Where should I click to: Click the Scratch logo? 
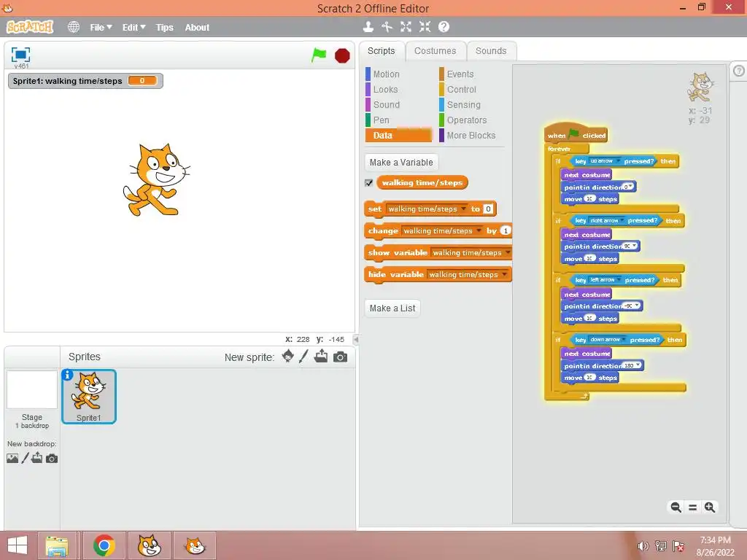[29, 27]
